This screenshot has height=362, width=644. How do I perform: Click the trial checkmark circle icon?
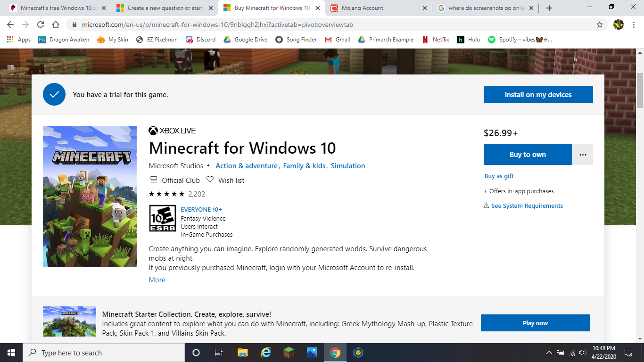click(54, 94)
